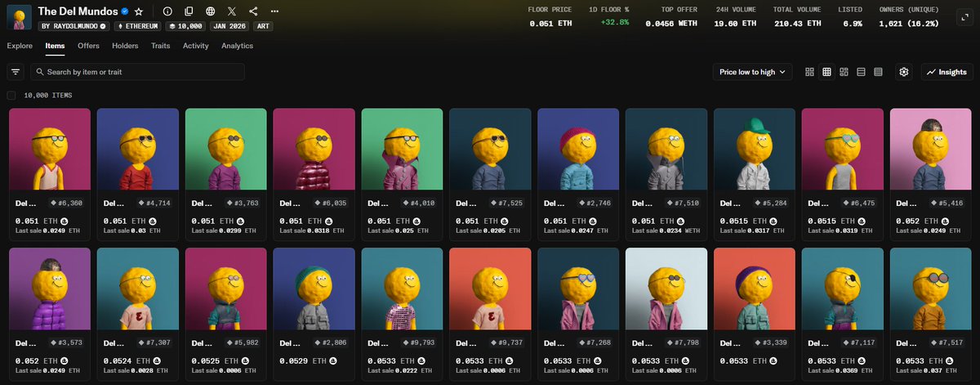Star The Del Mundos collection as favorite
The width and height of the screenshot is (980, 385).
click(139, 12)
